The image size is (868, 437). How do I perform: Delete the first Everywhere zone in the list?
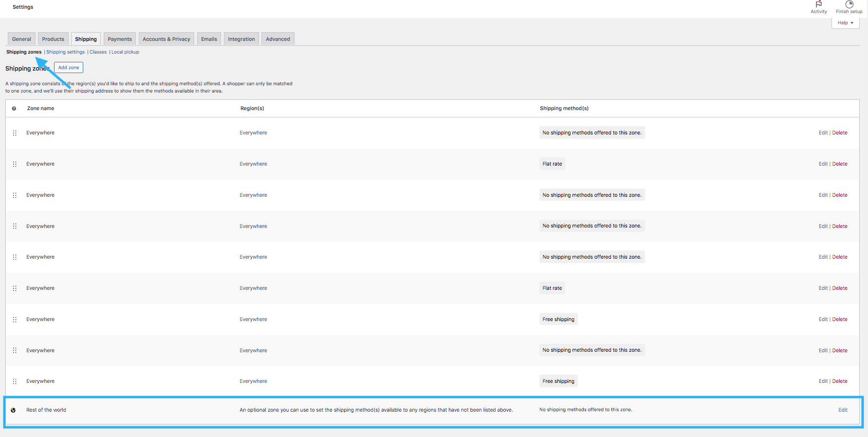(x=840, y=133)
